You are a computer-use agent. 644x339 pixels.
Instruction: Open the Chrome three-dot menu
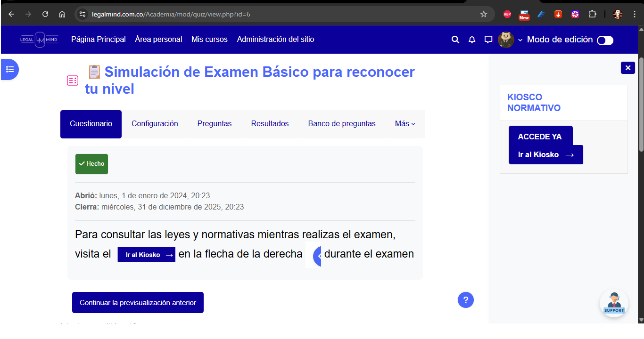[635, 14]
